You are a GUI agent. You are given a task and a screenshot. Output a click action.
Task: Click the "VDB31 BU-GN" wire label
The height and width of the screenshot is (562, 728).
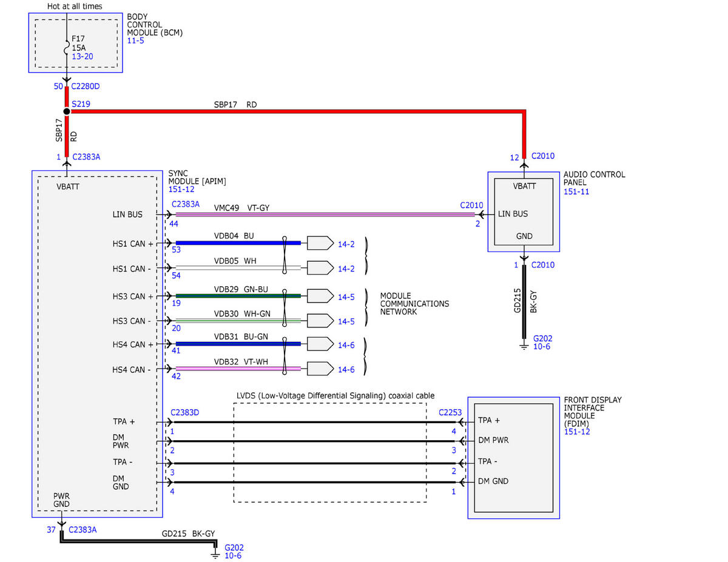[x=241, y=338]
